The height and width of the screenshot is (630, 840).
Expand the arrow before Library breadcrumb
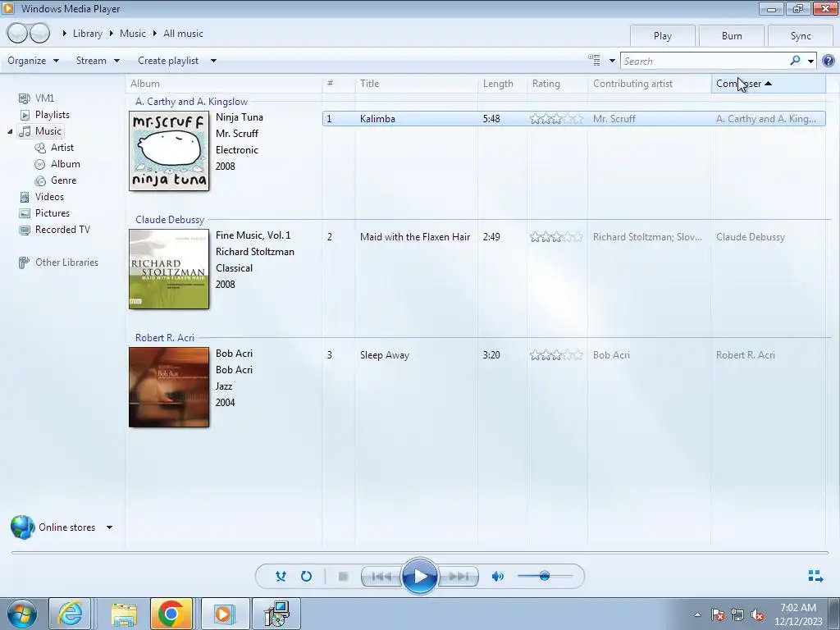coord(64,33)
